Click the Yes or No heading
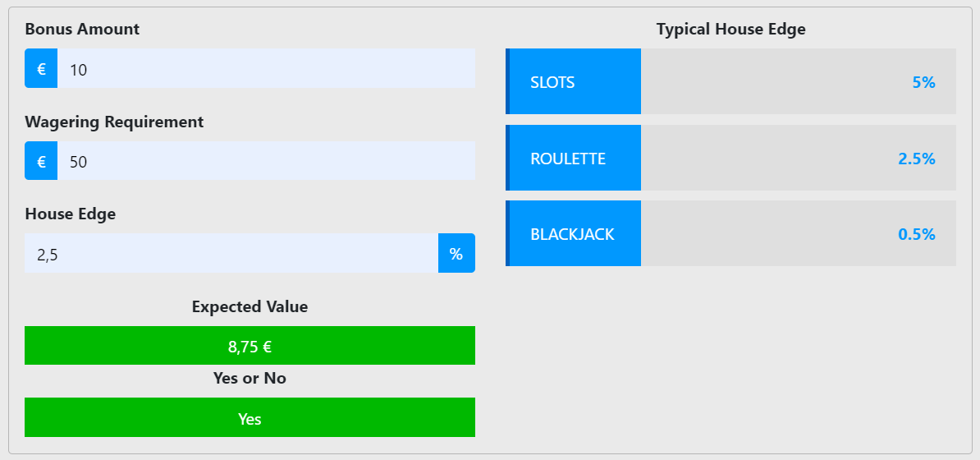This screenshot has height=460, width=980. [250, 378]
